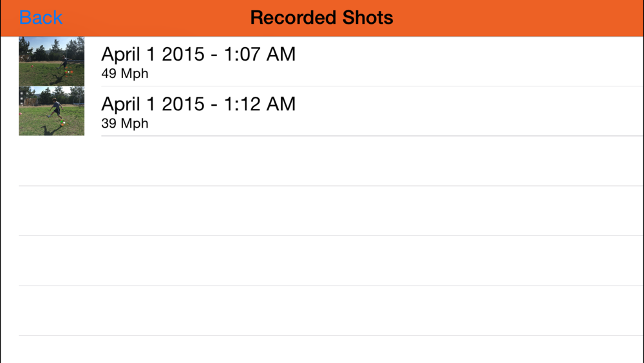Select the April 1 2015 - 1:12 AM entry
This screenshot has height=363, width=644.
pyautogui.click(x=198, y=104)
